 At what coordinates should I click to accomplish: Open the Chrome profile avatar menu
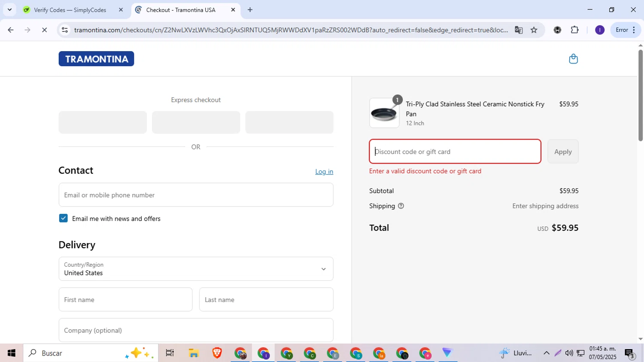[600, 30]
